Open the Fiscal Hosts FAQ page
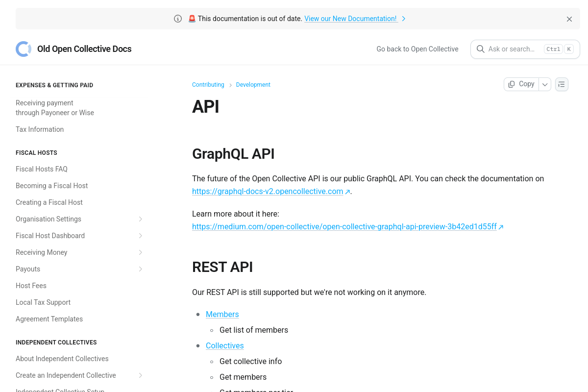 pos(42,169)
